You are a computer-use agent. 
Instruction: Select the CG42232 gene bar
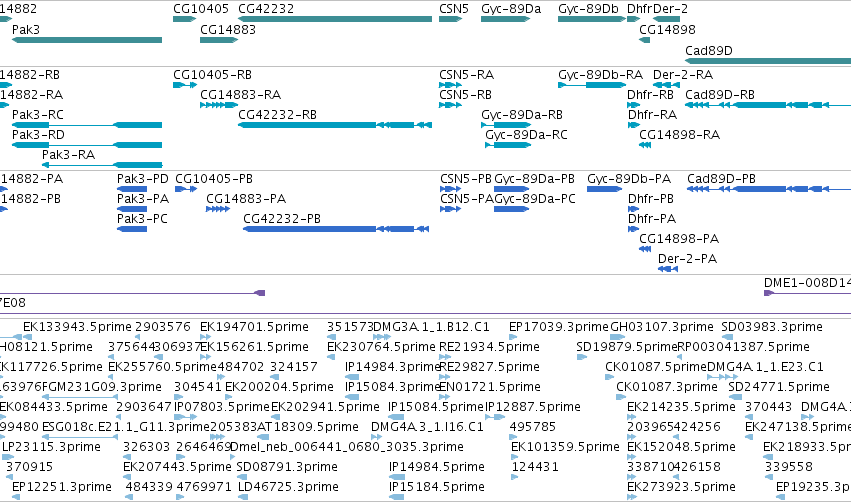click(x=335, y=19)
